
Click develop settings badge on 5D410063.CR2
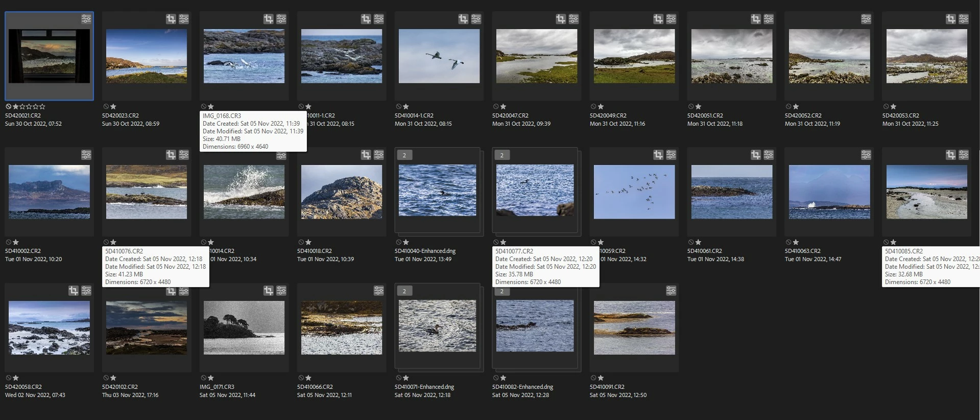coord(866,154)
